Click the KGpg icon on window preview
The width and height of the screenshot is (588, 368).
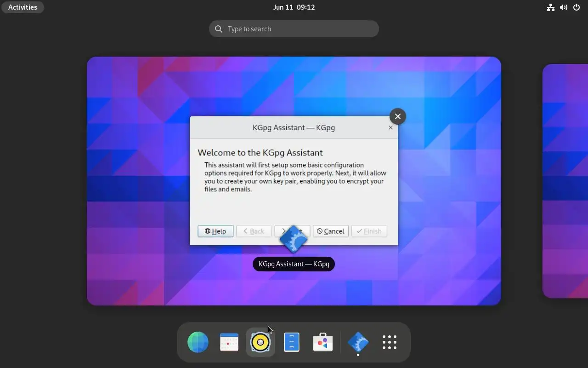[294, 239]
